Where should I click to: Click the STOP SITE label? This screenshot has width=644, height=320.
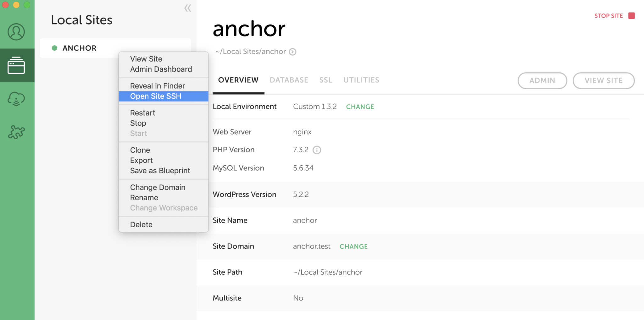608,16
